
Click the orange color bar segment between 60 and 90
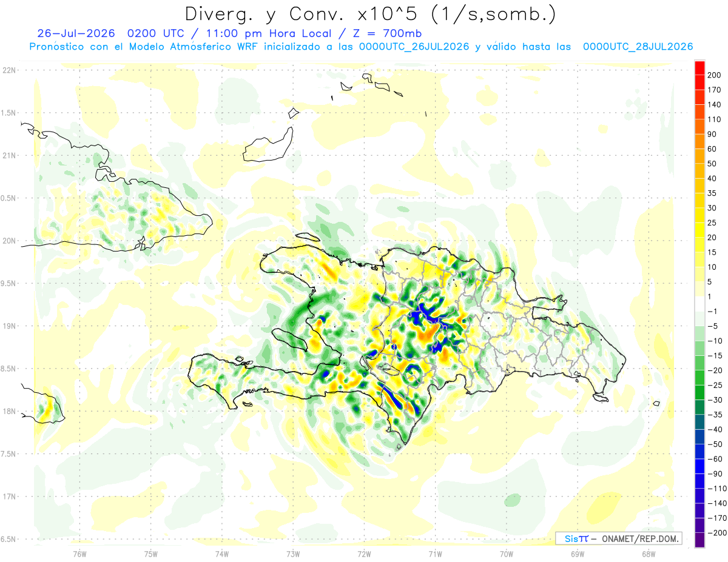[700, 141]
